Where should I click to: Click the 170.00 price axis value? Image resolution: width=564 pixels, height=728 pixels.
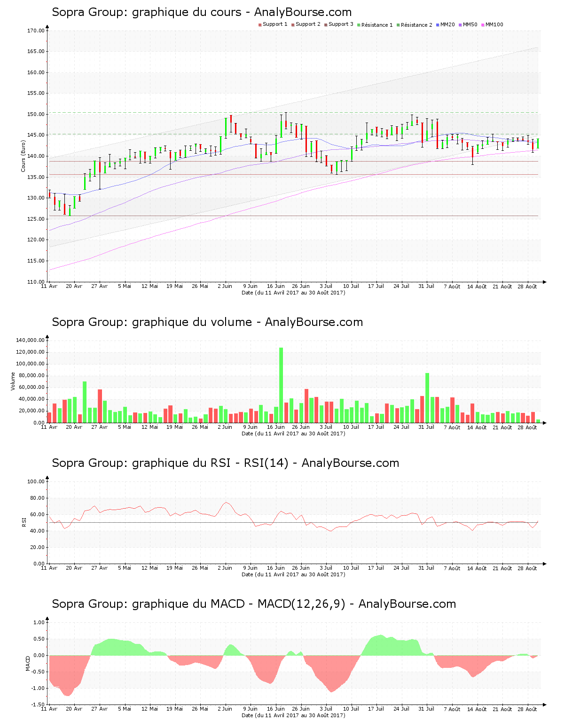click(36, 31)
